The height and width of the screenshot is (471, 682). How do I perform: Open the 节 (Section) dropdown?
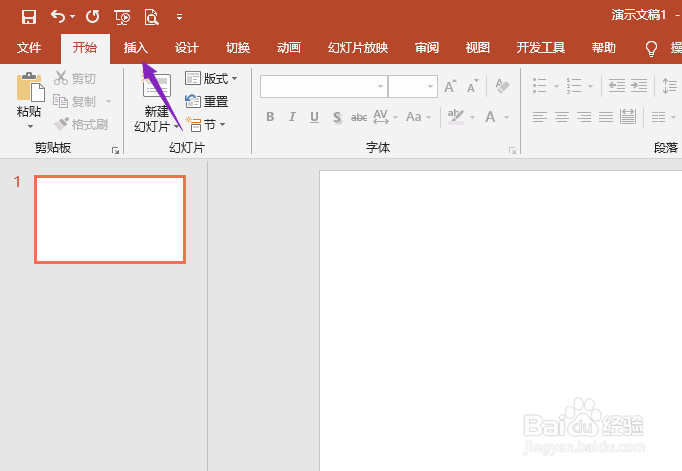(205, 124)
